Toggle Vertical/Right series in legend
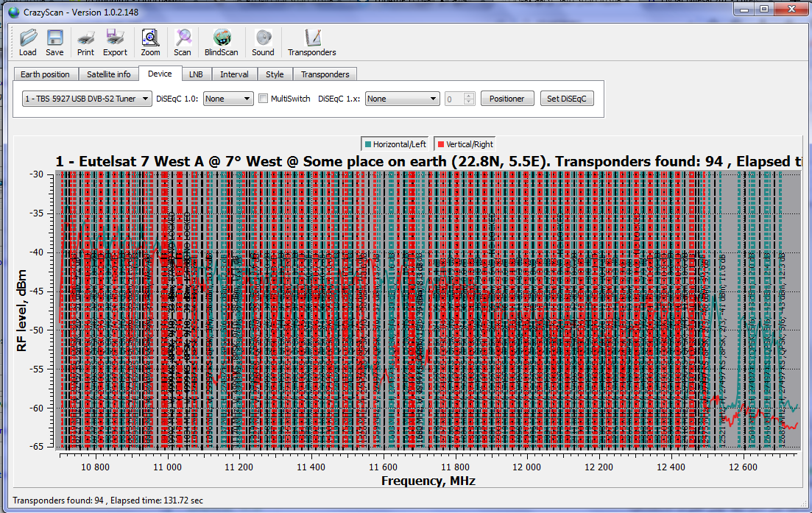 click(x=465, y=144)
